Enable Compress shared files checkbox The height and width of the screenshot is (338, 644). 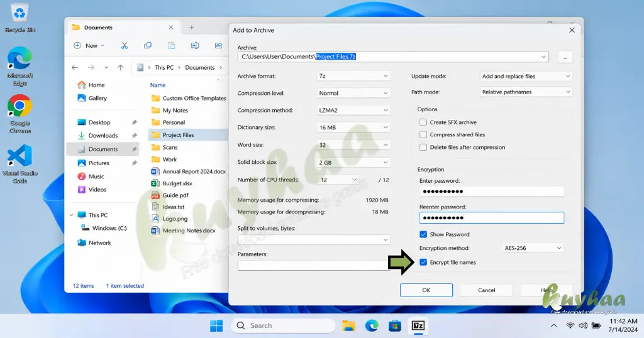(x=423, y=134)
